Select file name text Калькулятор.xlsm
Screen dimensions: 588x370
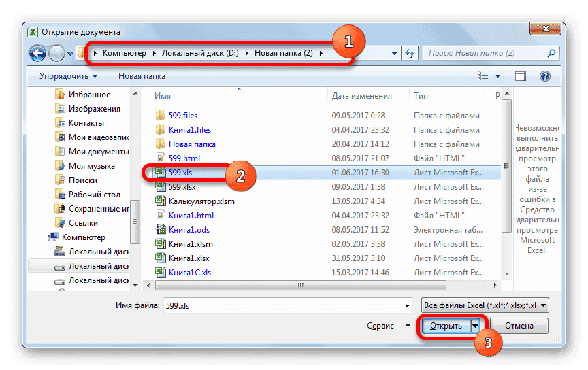201,201
